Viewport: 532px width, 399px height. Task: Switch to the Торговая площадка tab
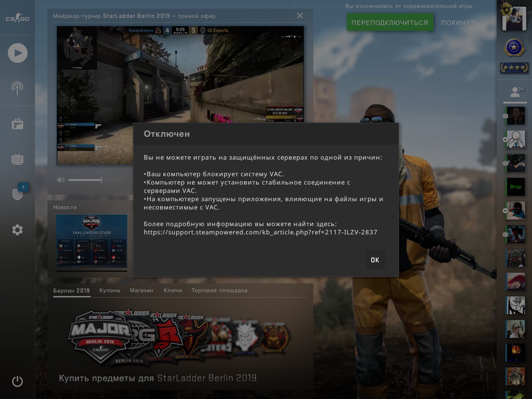click(x=219, y=291)
